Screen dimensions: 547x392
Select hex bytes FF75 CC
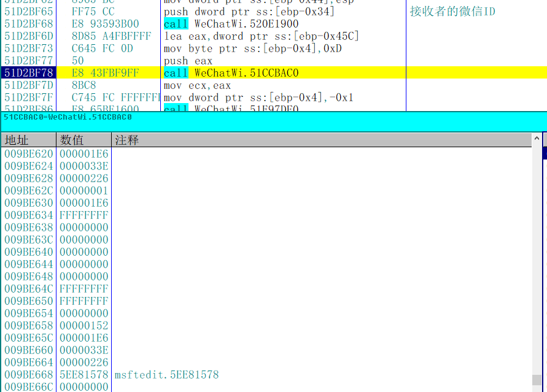coord(93,12)
